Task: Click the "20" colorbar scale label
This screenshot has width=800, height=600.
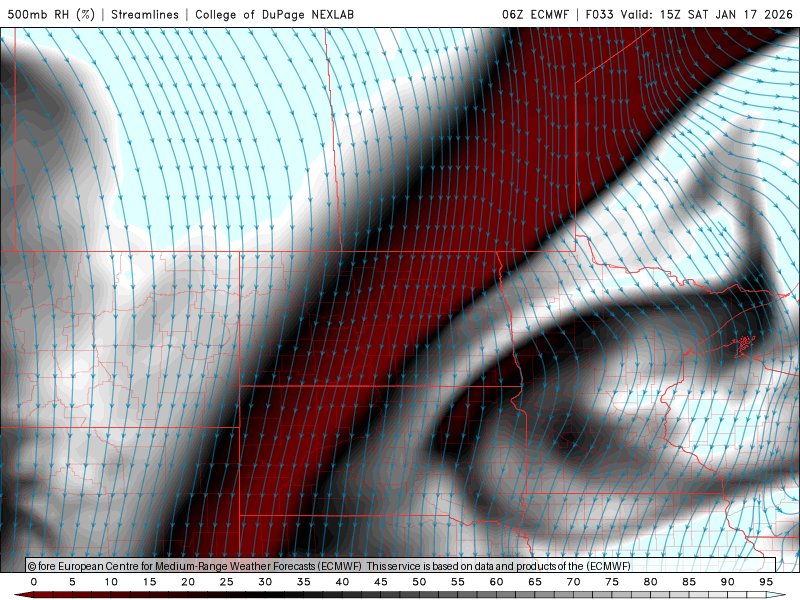Action: (188, 582)
